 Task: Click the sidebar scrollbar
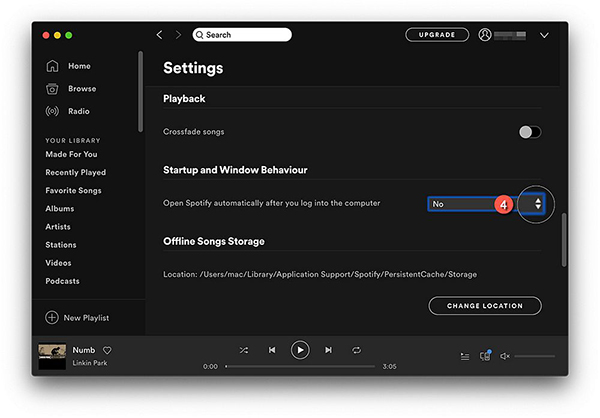click(140, 91)
